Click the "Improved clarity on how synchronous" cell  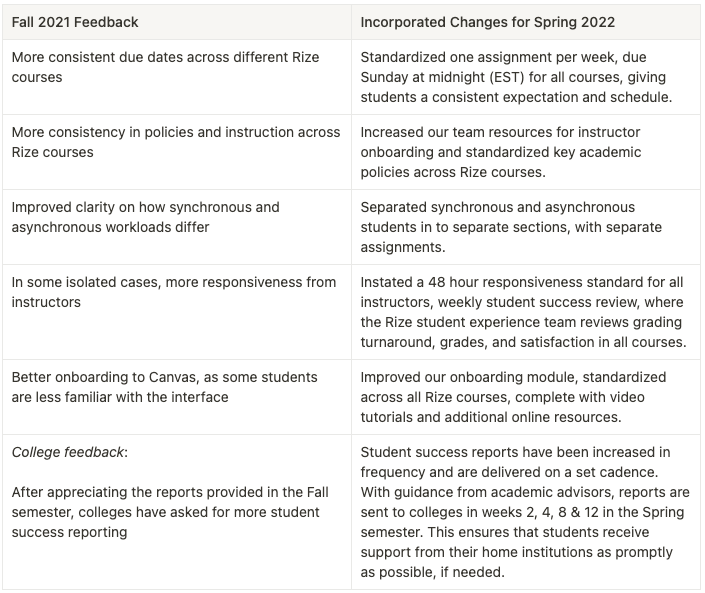click(x=145, y=217)
